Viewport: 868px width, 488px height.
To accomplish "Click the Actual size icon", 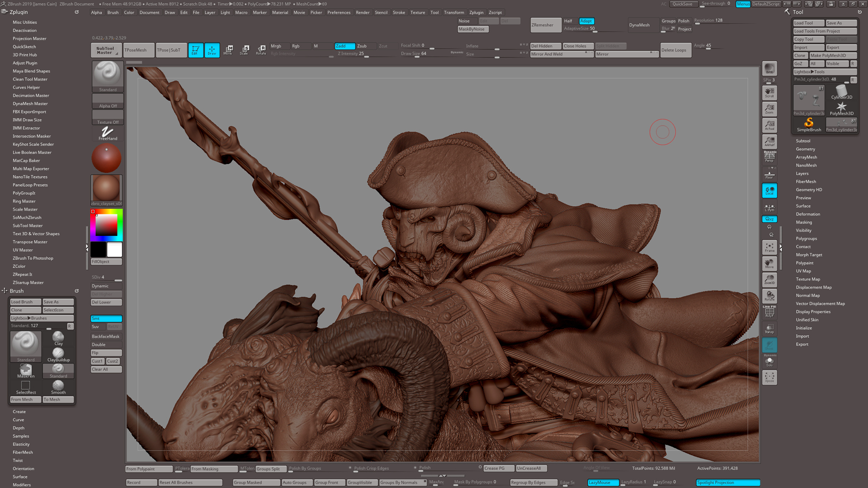I will click(769, 125).
